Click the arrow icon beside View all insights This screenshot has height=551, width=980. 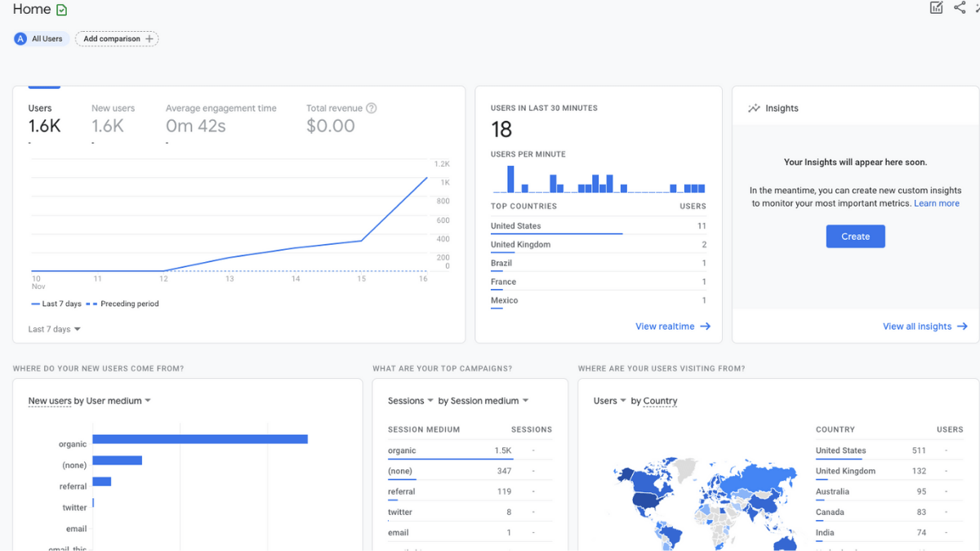pos(962,327)
